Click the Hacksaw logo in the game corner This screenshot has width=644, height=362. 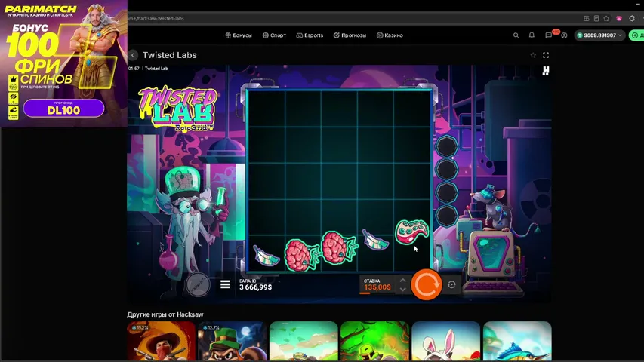(546, 71)
